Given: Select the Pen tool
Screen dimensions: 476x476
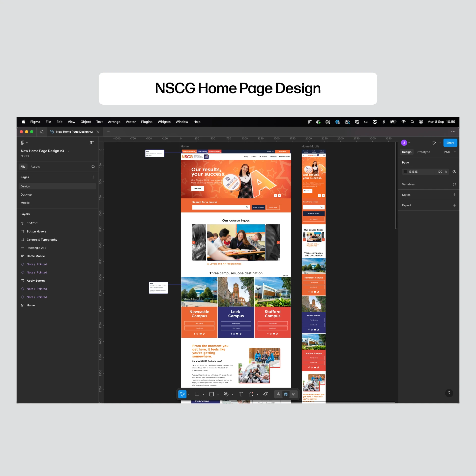Looking at the screenshot, I should point(226,394).
